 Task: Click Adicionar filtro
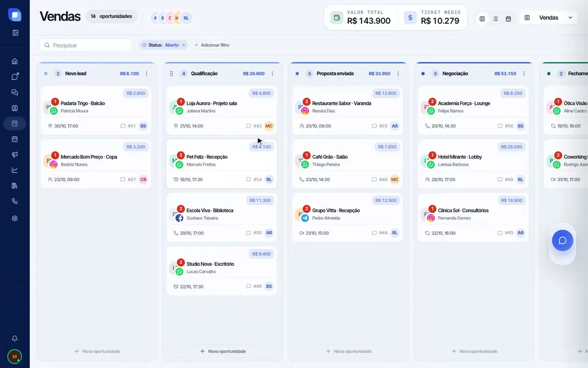pyautogui.click(x=212, y=45)
